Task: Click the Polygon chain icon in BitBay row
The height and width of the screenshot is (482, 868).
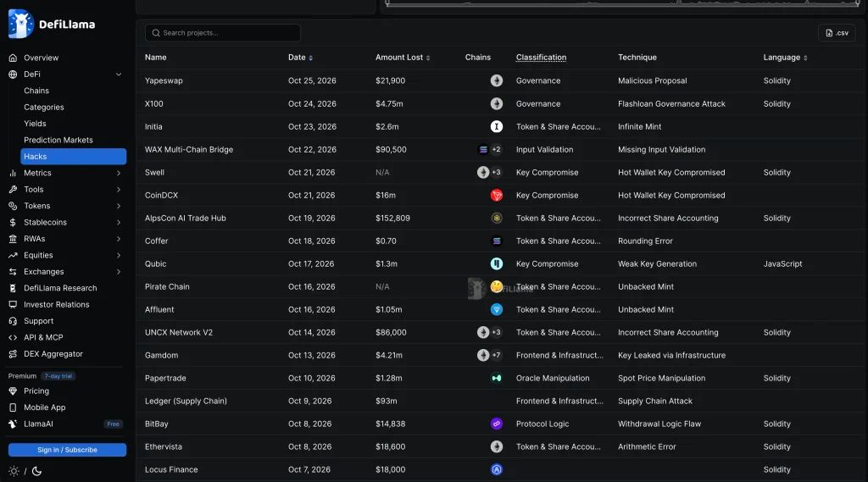Action: (x=497, y=424)
